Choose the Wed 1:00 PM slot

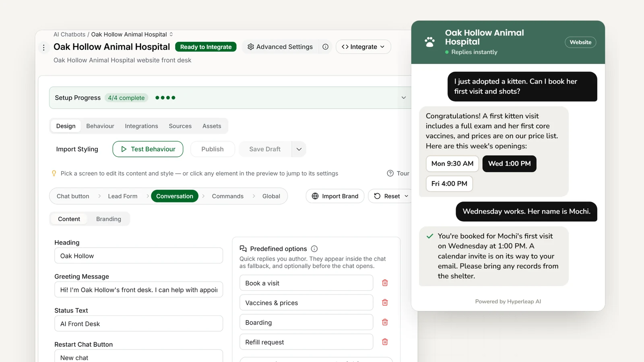[509, 164]
